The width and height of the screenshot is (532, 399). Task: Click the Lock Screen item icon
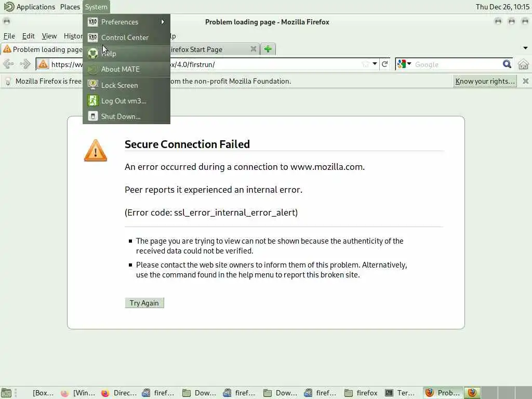coord(92,85)
